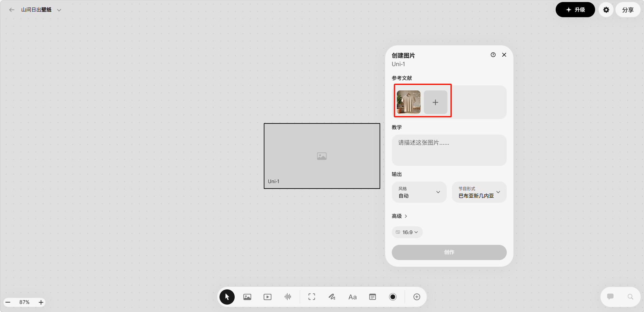
Task: Open the help question mark icon
Action: tap(493, 55)
